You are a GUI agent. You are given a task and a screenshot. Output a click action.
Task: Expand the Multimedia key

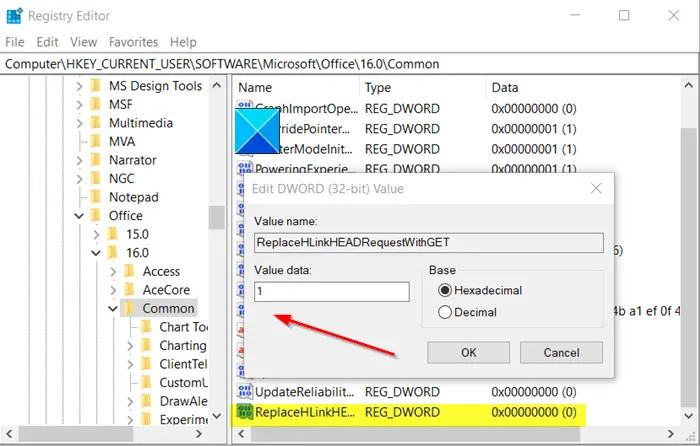79,123
